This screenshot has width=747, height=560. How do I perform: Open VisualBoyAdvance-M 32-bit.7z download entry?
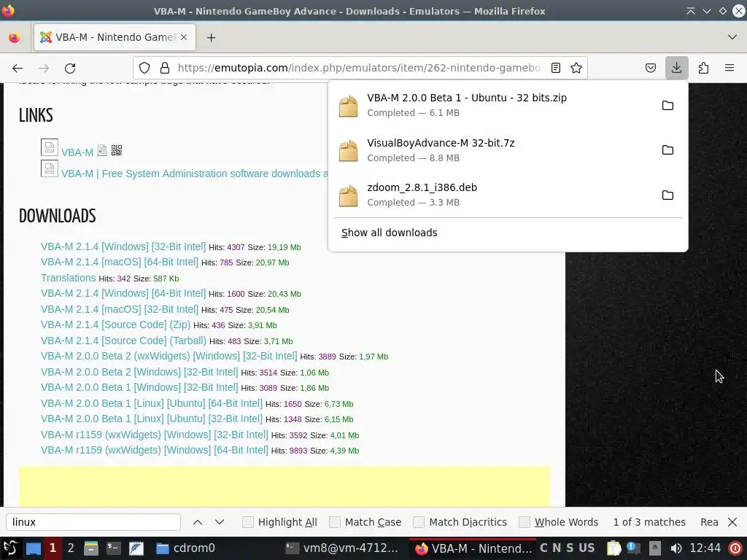[493, 150]
